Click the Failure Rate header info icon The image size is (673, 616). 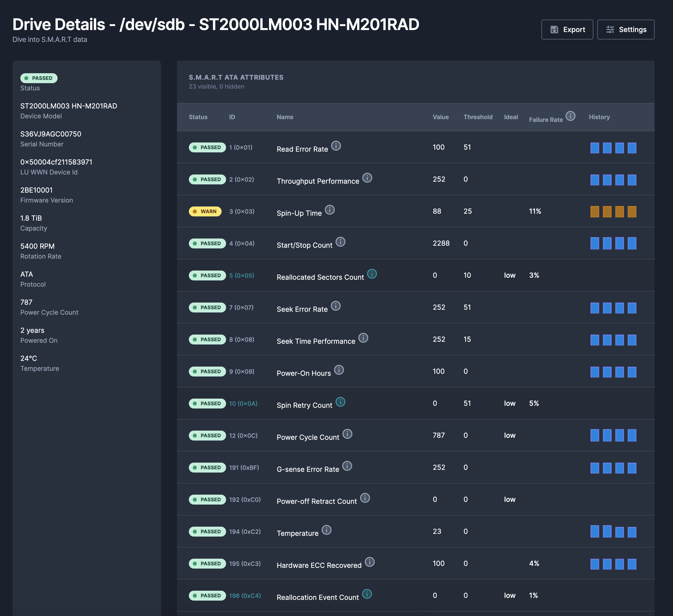point(571,116)
